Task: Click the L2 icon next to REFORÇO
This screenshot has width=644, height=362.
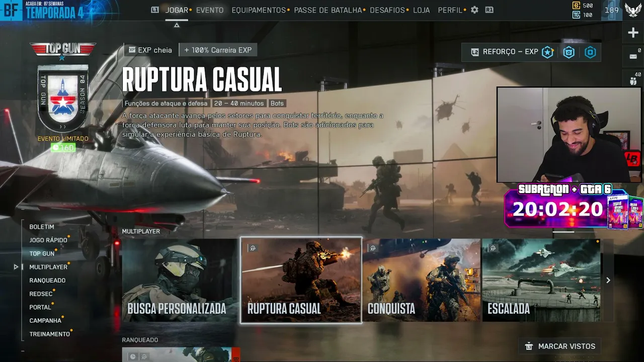Action: [474, 52]
